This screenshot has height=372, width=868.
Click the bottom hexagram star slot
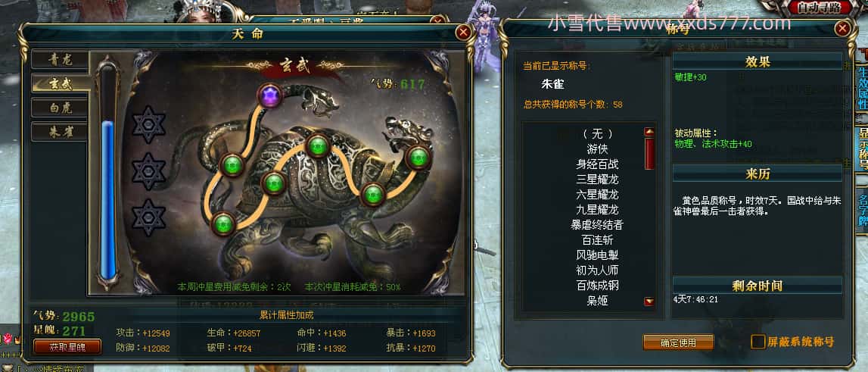point(149,218)
